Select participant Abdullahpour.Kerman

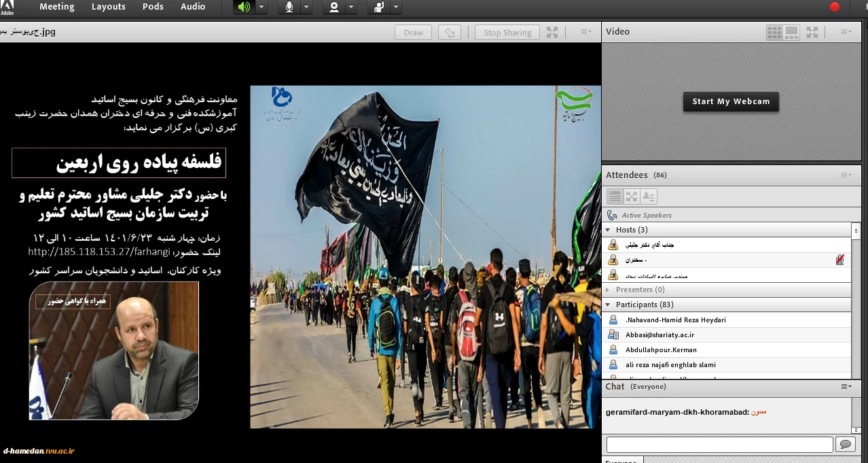point(727,349)
